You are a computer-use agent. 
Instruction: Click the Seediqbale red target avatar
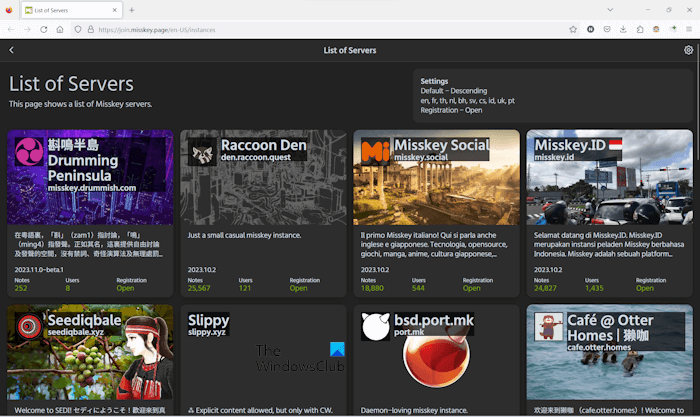pos(29,327)
